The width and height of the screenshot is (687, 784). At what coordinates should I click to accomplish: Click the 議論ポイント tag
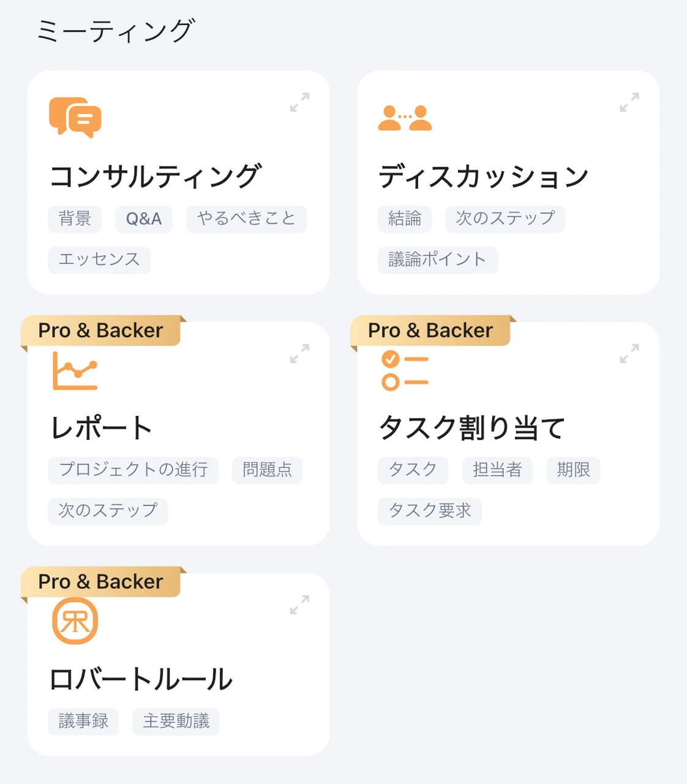pyautogui.click(x=437, y=260)
